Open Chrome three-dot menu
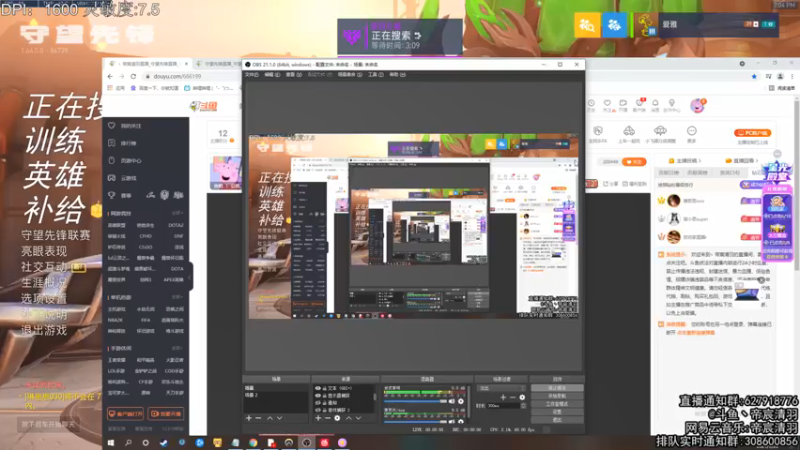800x450 pixels. (792, 77)
